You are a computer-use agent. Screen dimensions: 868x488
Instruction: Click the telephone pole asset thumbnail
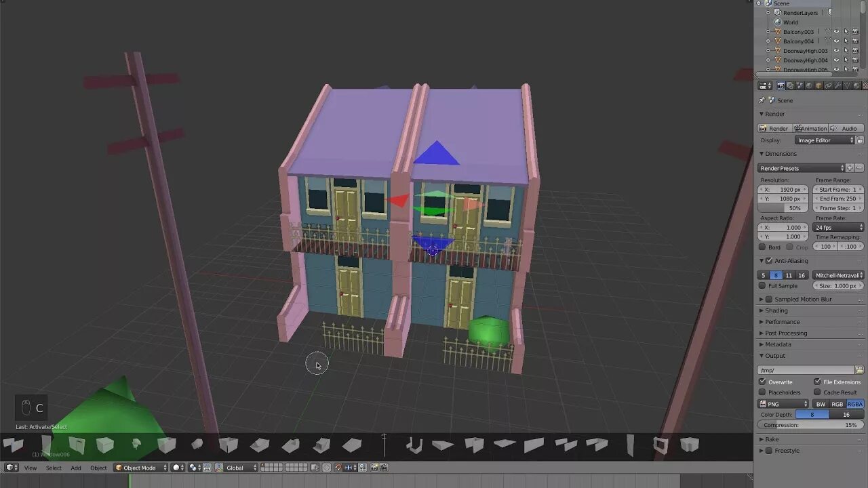click(x=384, y=445)
